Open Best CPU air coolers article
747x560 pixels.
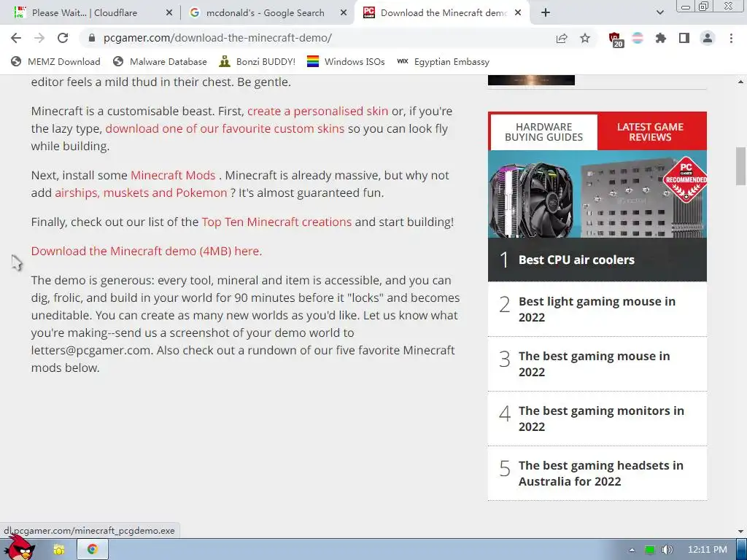[x=576, y=260]
